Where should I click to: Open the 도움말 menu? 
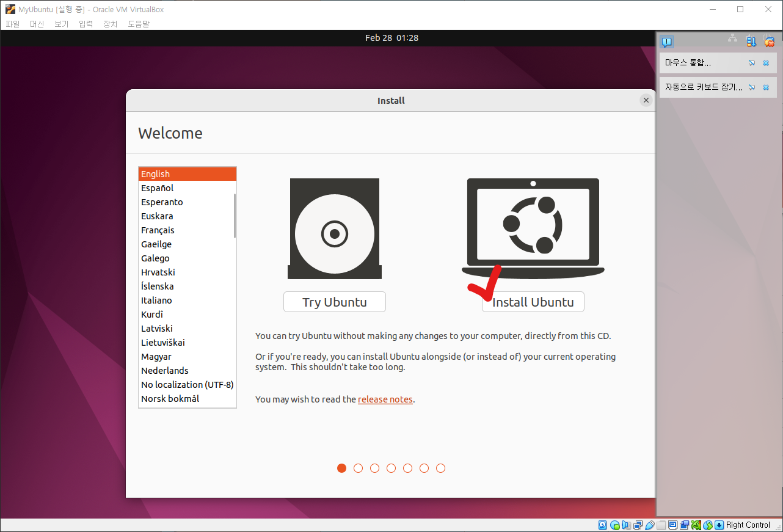[139, 24]
